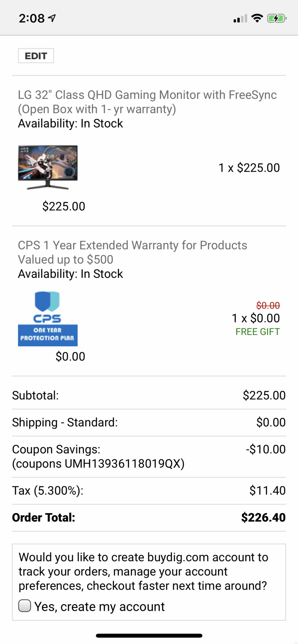Tap the Order Total amount $226.40
Viewport: 298px width, 644px height.
(x=263, y=517)
